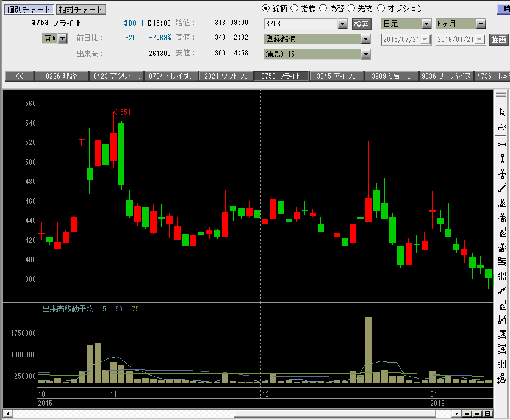Click the 3753 フライト active tab
Screen dimensions: 510x420
(x=281, y=76)
